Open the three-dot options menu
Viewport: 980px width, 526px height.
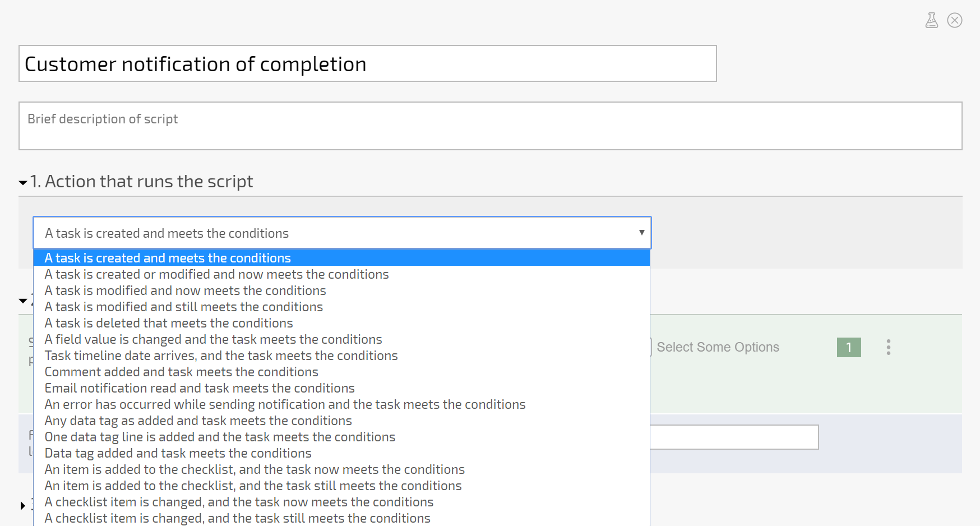tap(888, 347)
